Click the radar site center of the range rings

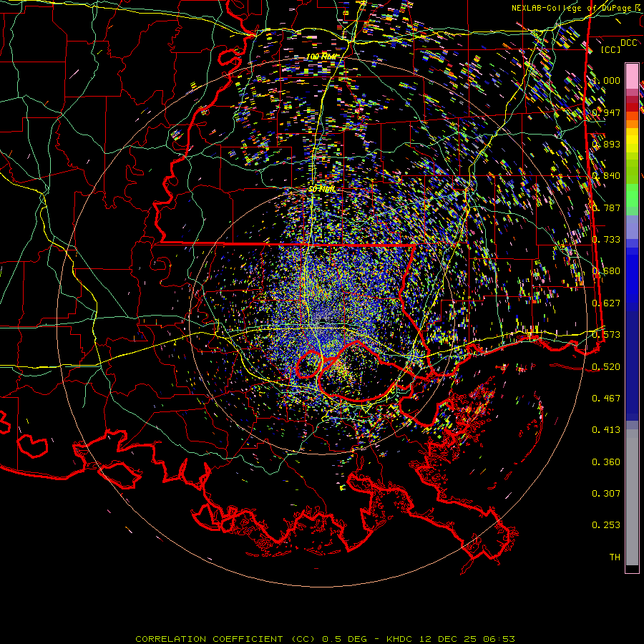[x=322, y=323]
